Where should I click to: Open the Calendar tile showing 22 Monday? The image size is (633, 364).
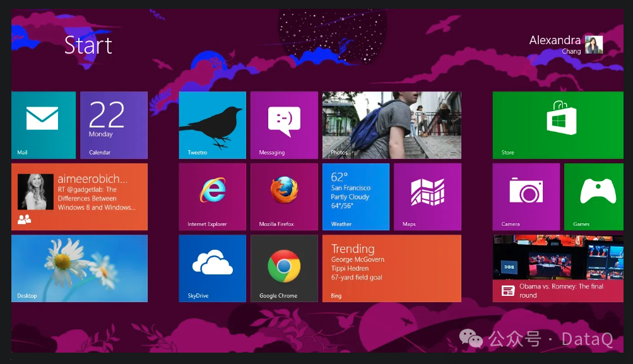114,125
